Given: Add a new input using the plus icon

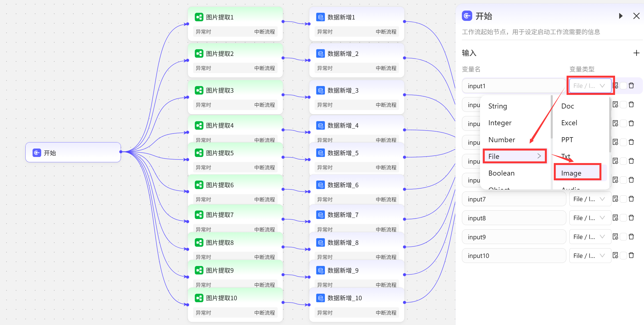Looking at the screenshot, I should click(636, 53).
